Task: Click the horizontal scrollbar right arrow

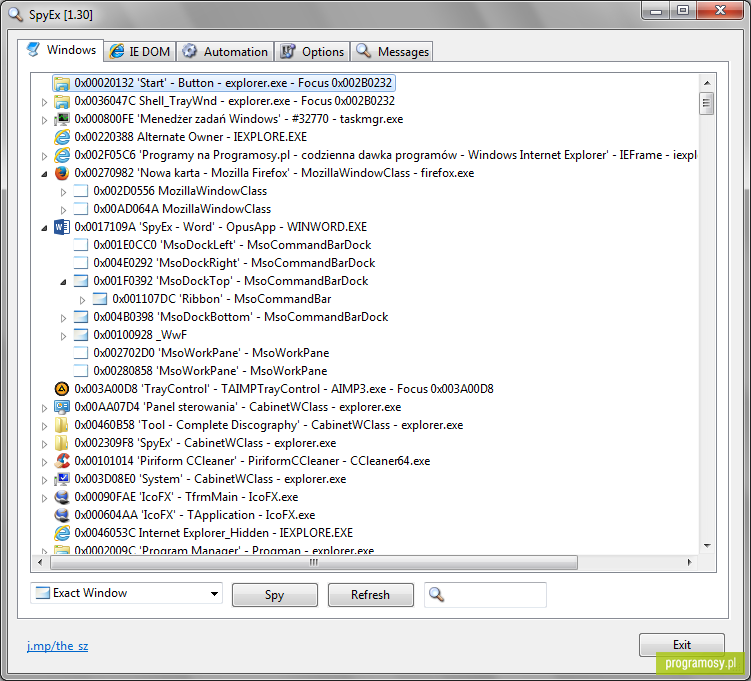Action: [689, 562]
